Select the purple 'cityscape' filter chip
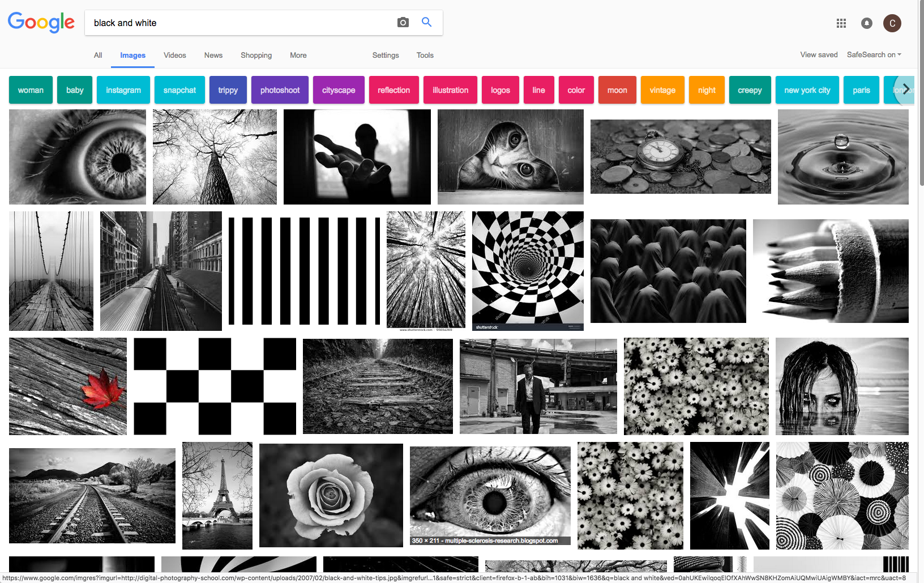 click(x=339, y=90)
